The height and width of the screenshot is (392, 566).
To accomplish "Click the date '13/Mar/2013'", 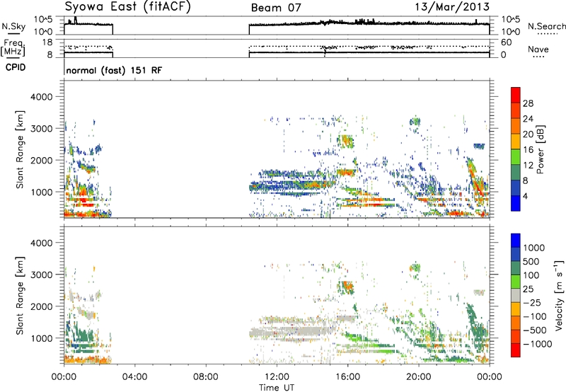I will 452,6.
